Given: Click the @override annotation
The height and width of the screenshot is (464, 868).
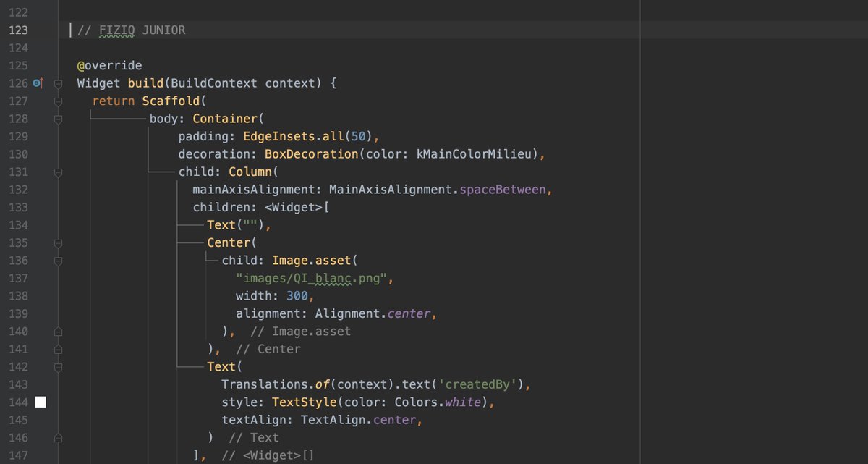Looking at the screenshot, I should (110, 66).
